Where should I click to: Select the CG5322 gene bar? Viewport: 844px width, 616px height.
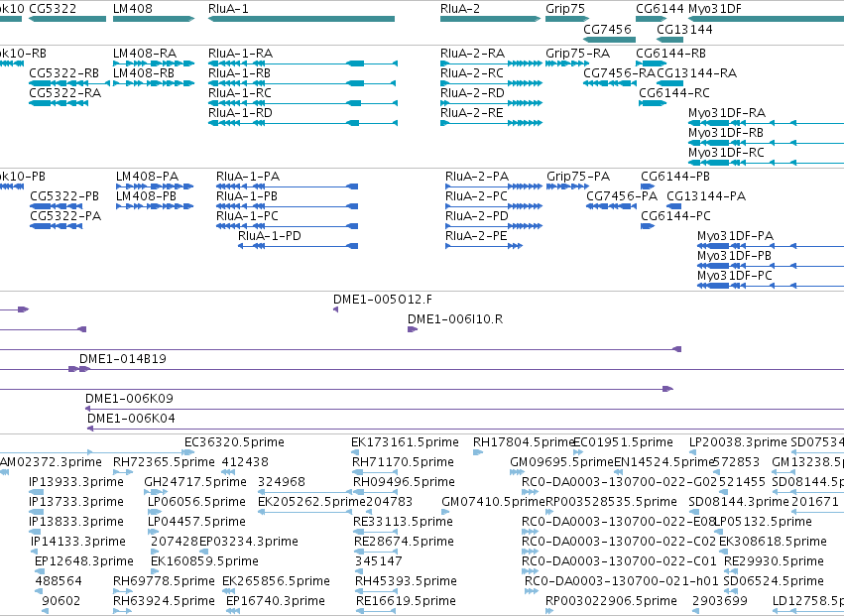(x=67, y=19)
